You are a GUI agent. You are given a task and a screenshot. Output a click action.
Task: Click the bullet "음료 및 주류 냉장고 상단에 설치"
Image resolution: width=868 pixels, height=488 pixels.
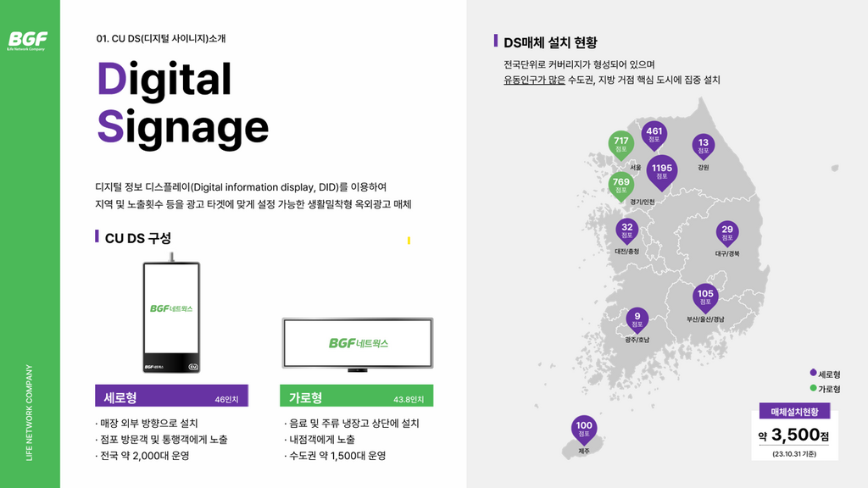coord(352,424)
